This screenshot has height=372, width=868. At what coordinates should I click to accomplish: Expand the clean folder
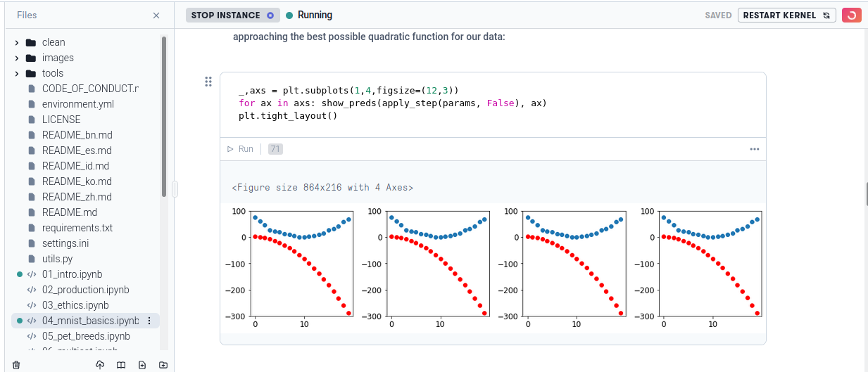pyautogui.click(x=16, y=42)
